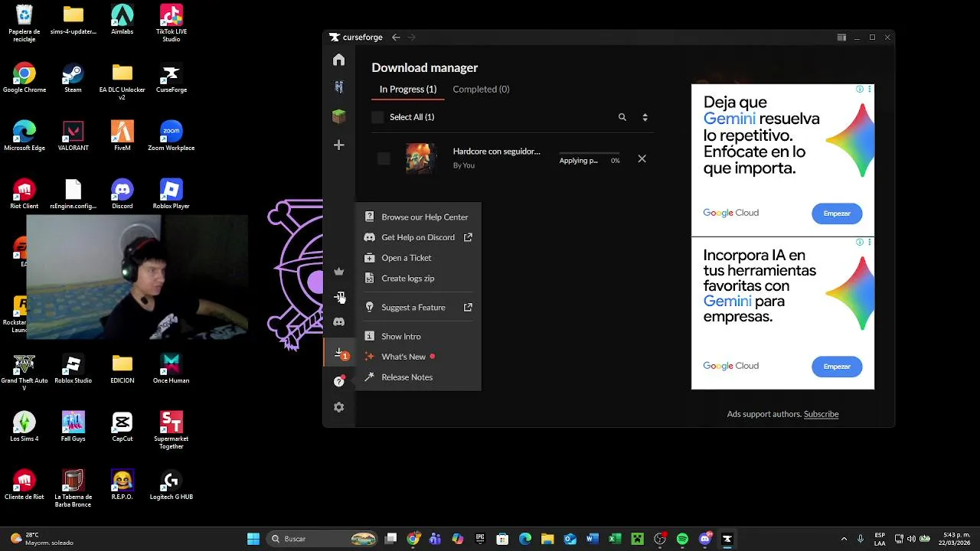The height and width of the screenshot is (551, 980).
Task: Open the Hardcore con seguidor modpack thumbnail
Action: pyautogui.click(x=420, y=158)
